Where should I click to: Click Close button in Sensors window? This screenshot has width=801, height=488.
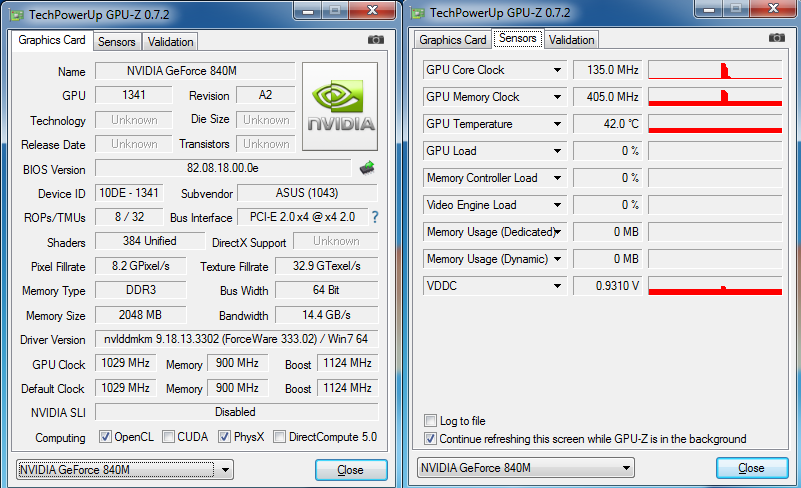click(751, 468)
